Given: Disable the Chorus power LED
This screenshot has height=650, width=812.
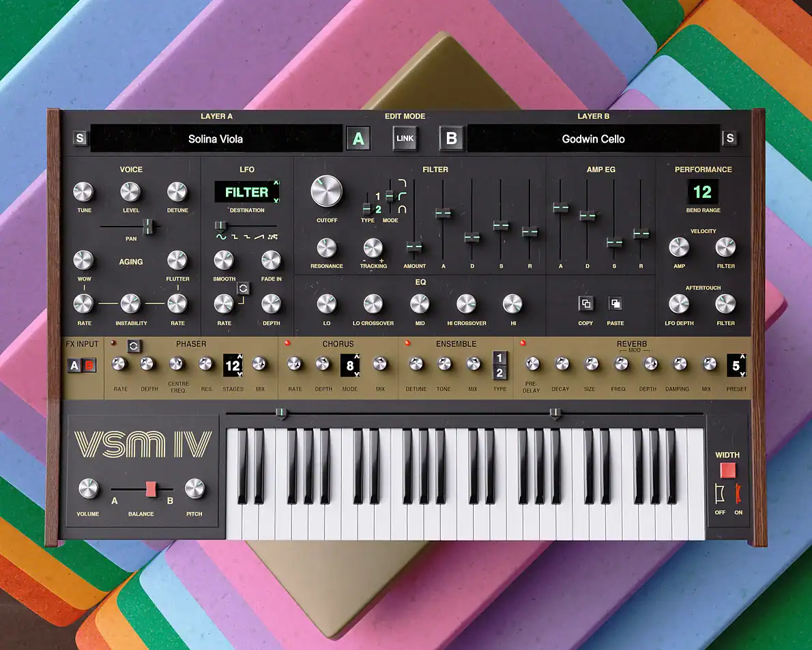Looking at the screenshot, I should click(x=287, y=343).
